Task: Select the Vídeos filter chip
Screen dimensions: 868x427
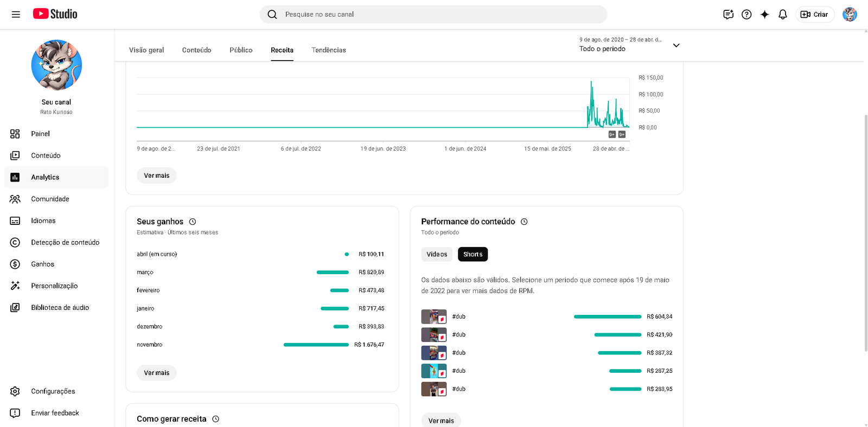Action: click(x=437, y=254)
